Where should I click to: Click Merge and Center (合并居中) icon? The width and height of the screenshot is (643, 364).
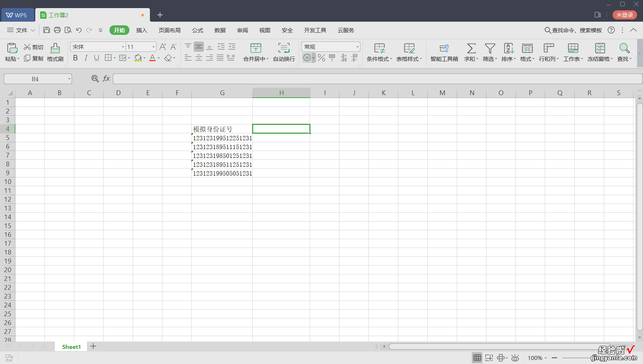[256, 48]
